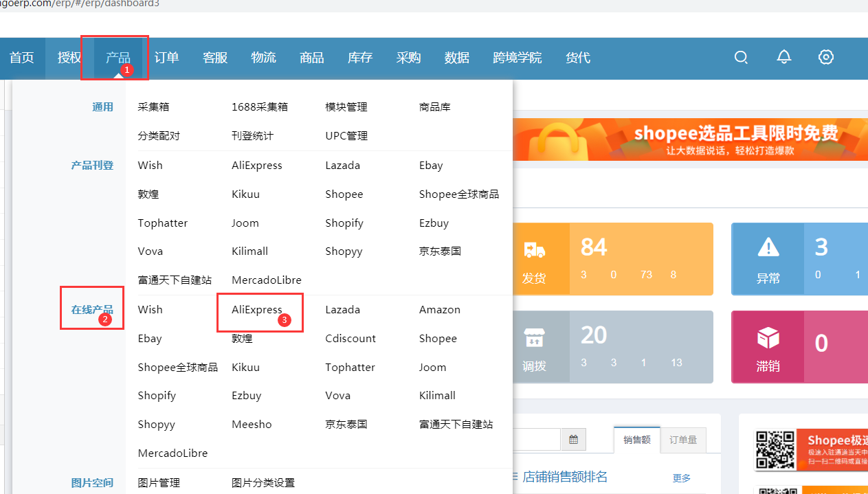Select AliExpress under 产品刊登
This screenshot has height=494, width=868.
[x=257, y=166]
